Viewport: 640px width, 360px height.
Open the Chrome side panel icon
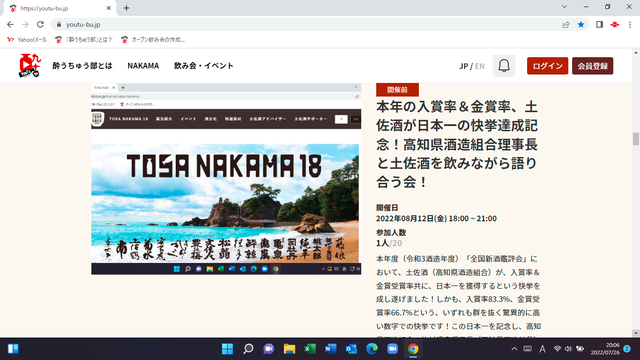[x=599, y=24]
